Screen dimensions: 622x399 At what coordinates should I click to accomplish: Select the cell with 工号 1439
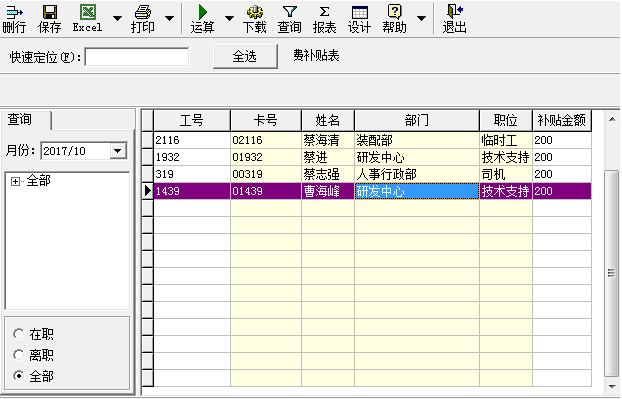tap(192, 191)
